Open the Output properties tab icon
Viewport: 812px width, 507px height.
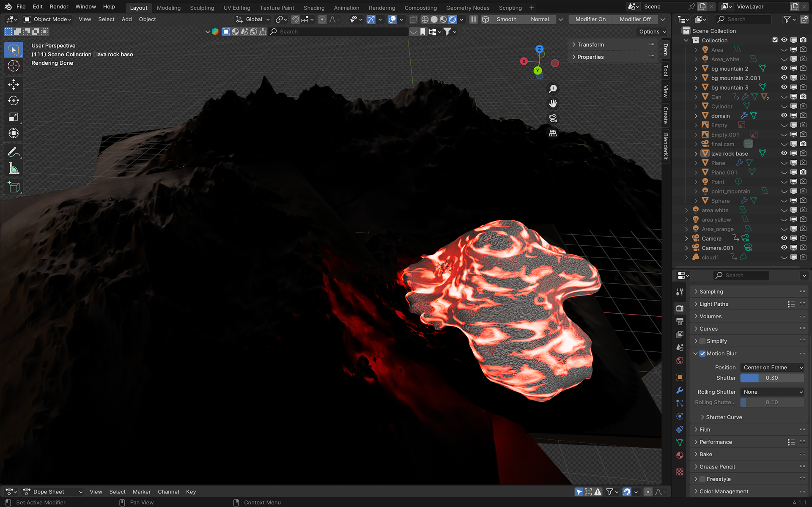click(x=680, y=321)
